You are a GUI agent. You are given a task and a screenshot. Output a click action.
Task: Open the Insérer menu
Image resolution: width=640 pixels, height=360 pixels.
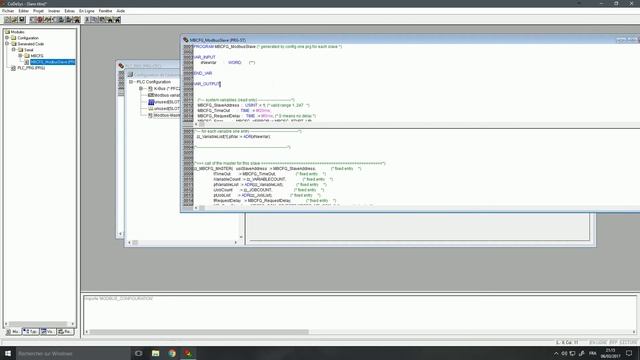(54, 11)
